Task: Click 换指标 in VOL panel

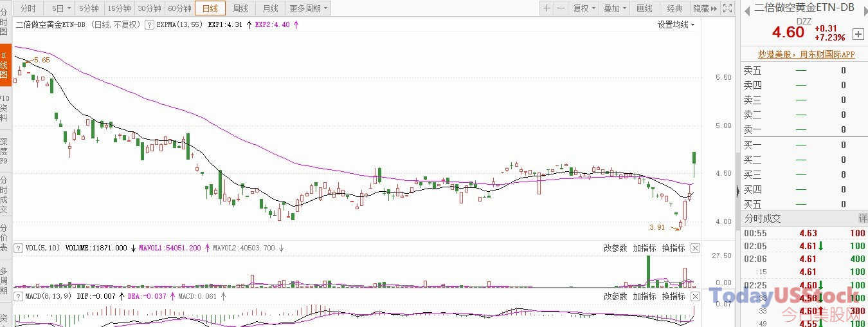Action: point(673,248)
